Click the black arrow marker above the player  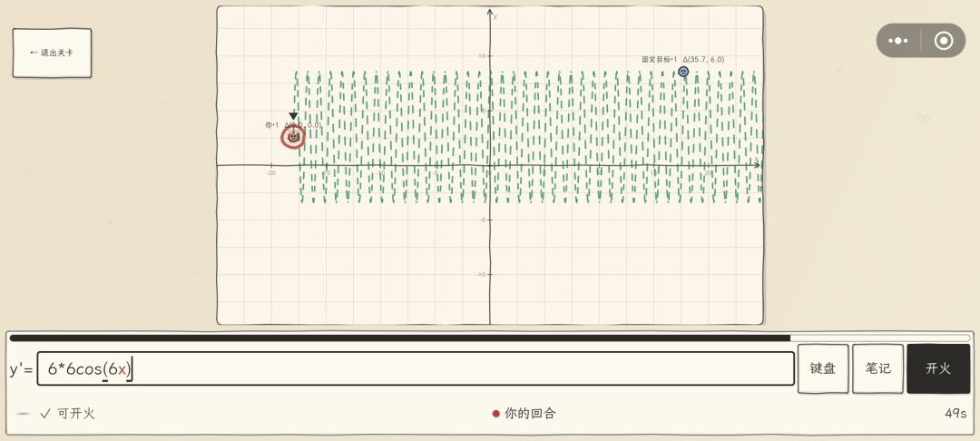click(x=293, y=115)
